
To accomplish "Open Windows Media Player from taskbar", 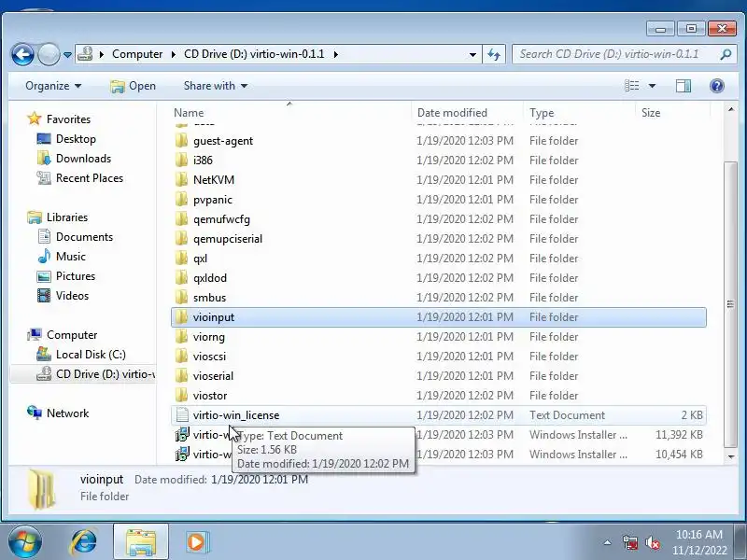I will point(196,542).
